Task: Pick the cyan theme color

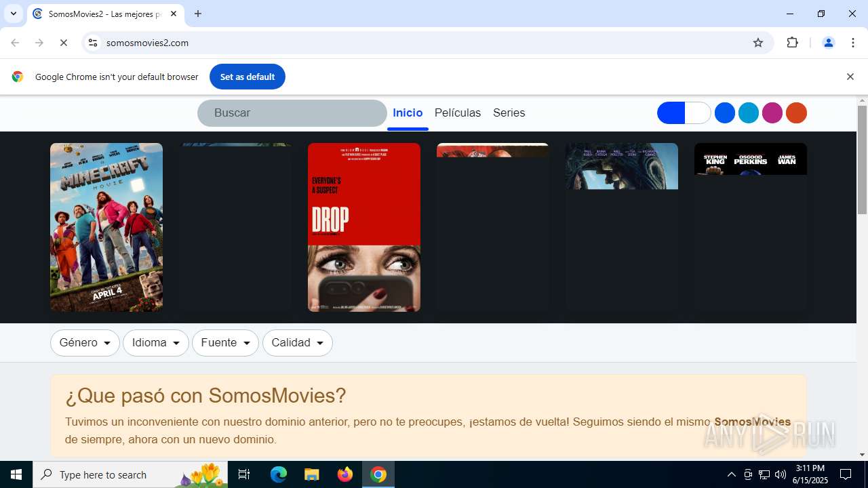Action: click(x=749, y=113)
